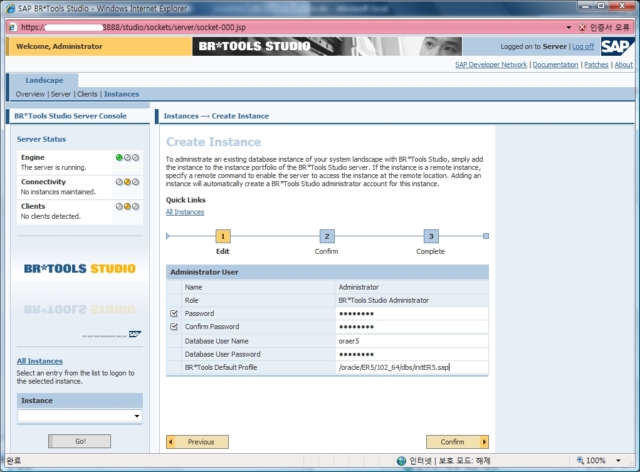Click the Database User Name field

[411, 341]
